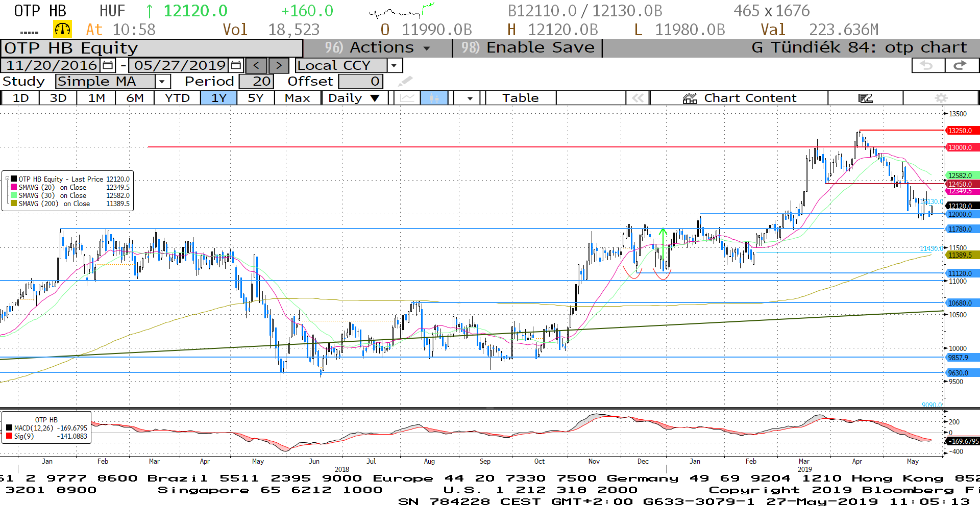Screen dimensions: 980x530
Task: Select the YTD range tab
Action: (x=177, y=98)
